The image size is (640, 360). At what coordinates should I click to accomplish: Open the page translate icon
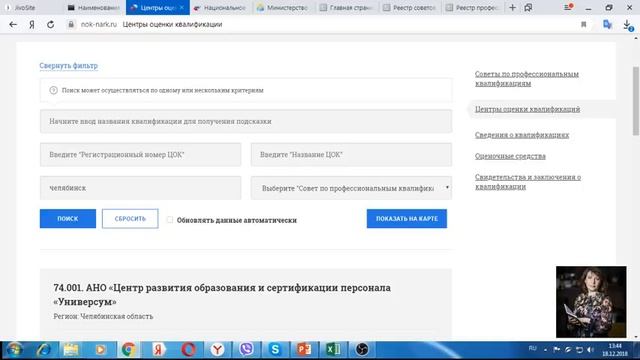click(607, 24)
